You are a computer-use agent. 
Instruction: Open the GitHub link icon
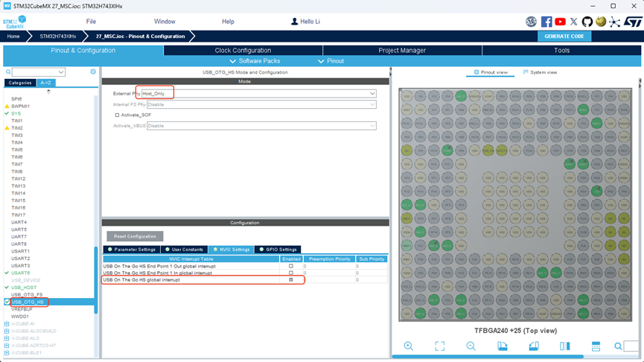click(587, 22)
